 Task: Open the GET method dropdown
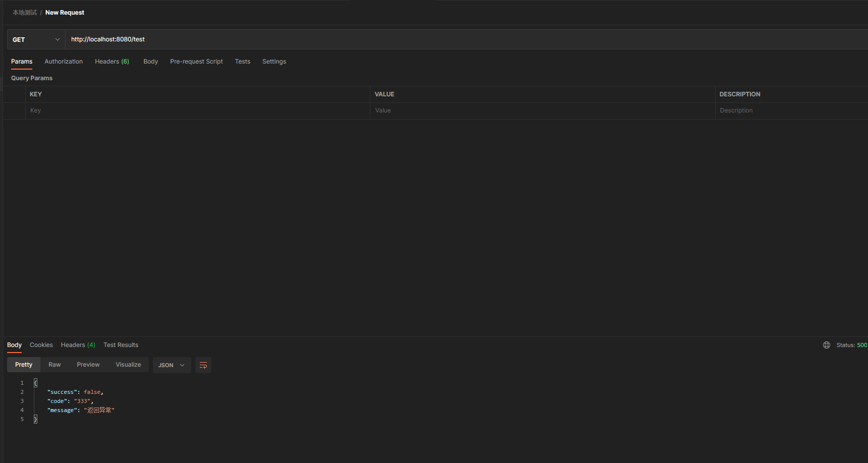click(36, 39)
